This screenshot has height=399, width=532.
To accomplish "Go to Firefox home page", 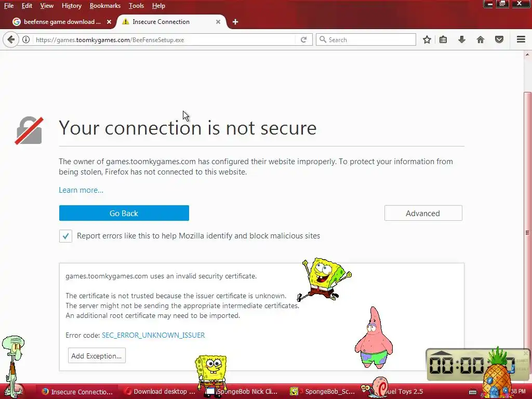I will 481,39.
